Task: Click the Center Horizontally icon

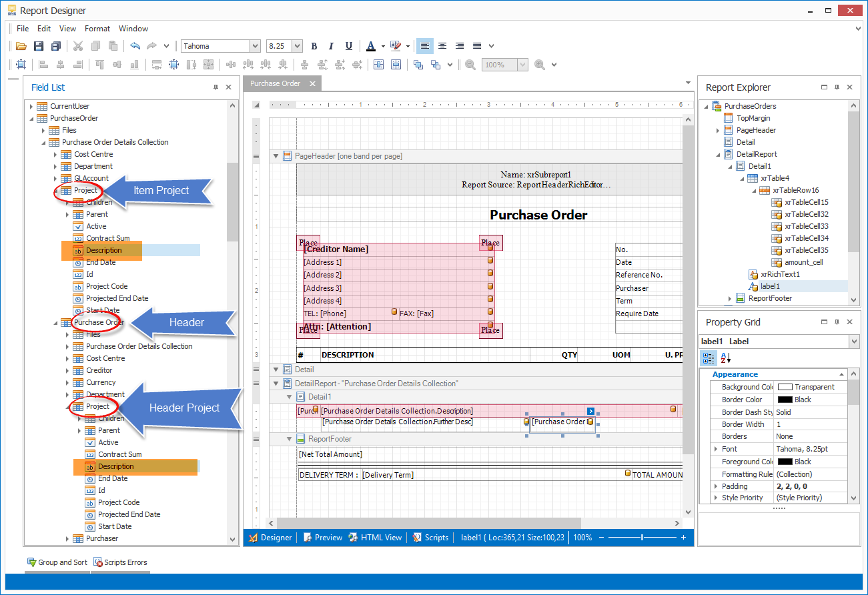Action: (x=379, y=65)
